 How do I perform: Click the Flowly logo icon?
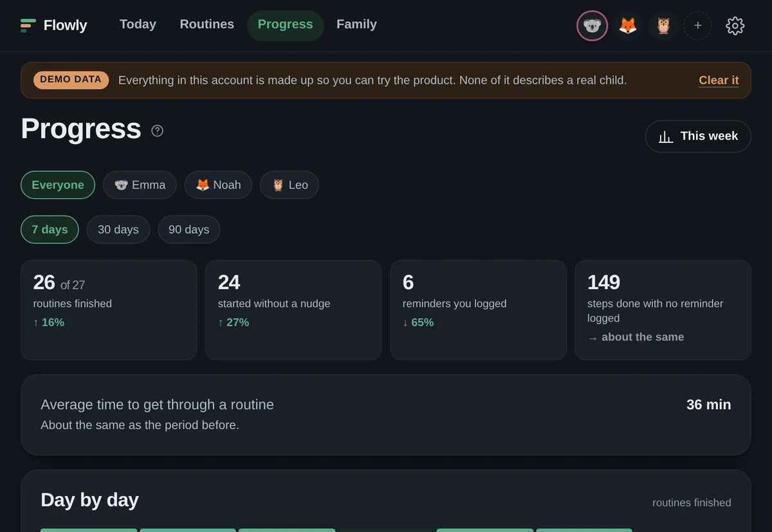(x=28, y=26)
